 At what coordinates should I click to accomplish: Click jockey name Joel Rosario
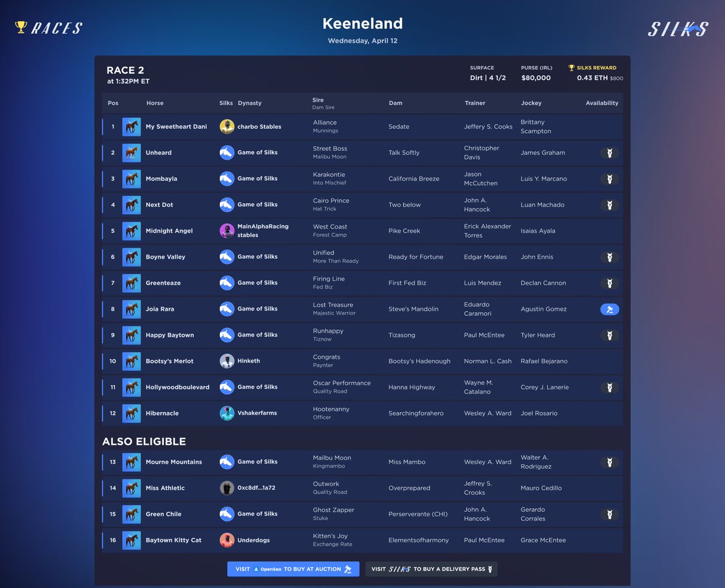tap(539, 413)
